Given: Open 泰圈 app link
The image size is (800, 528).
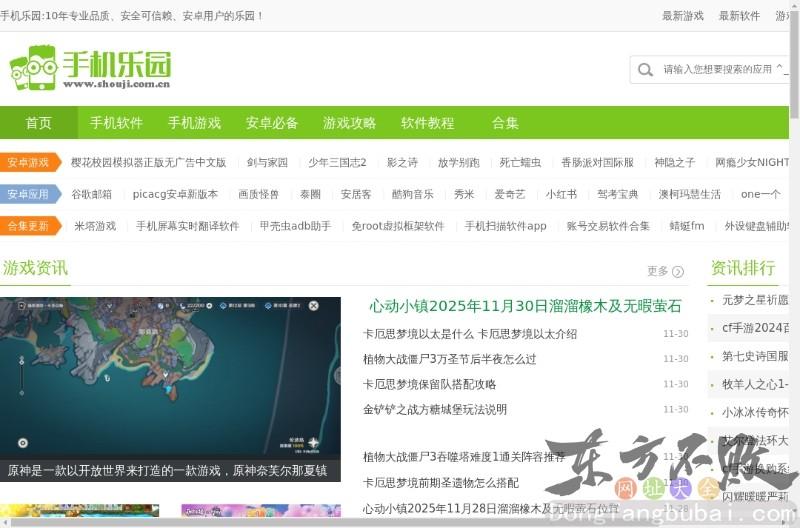Looking at the screenshot, I should (x=310, y=194).
